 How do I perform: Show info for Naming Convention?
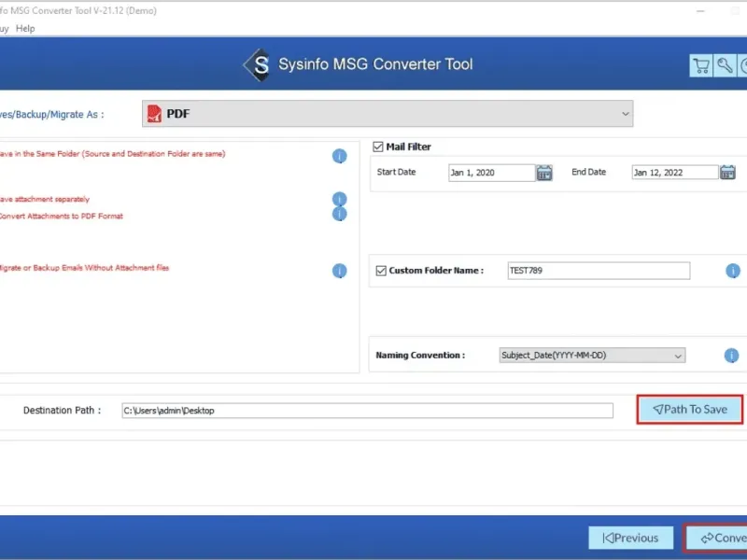pos(731,356)
